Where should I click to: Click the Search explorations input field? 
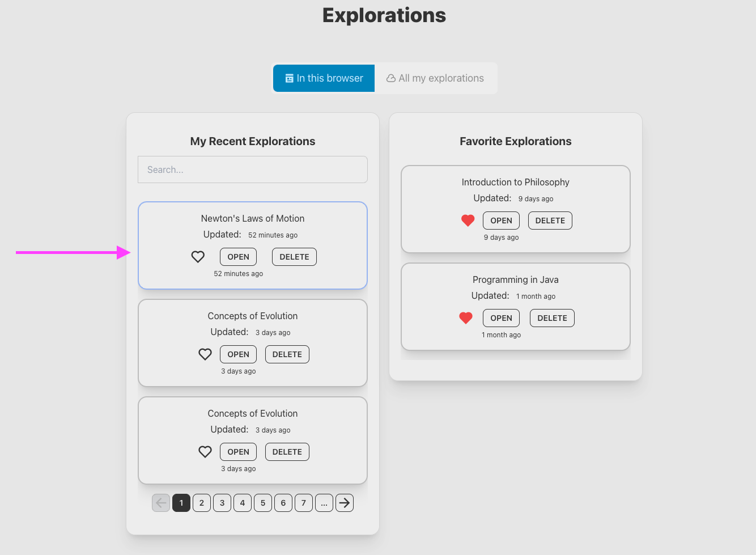click(x=253, y=170)
